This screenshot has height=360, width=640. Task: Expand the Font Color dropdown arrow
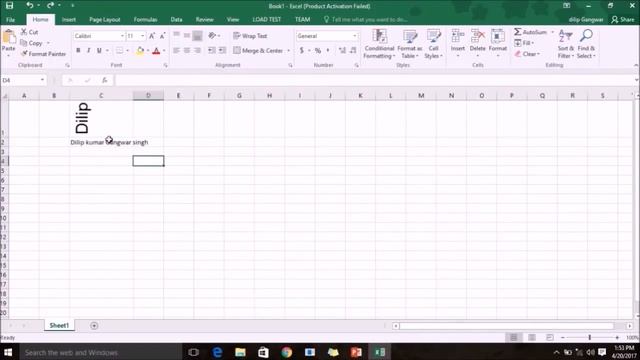tap(164, 51)
